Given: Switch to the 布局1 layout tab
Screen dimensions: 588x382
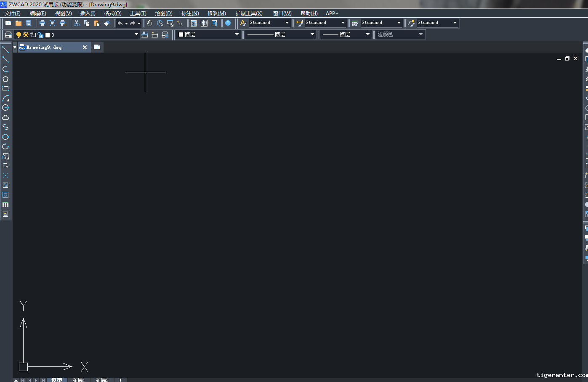Looking at the screenshot, I should 79,379.
